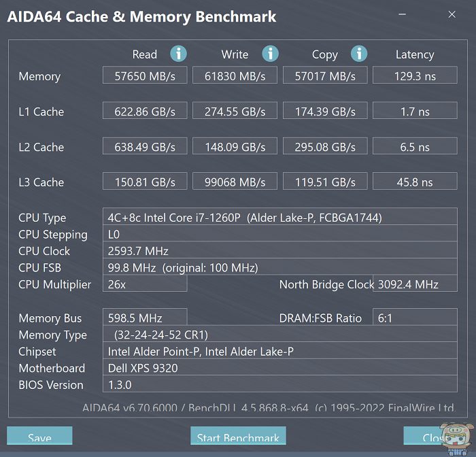Close the benchmark window with X

pos(453,14)
